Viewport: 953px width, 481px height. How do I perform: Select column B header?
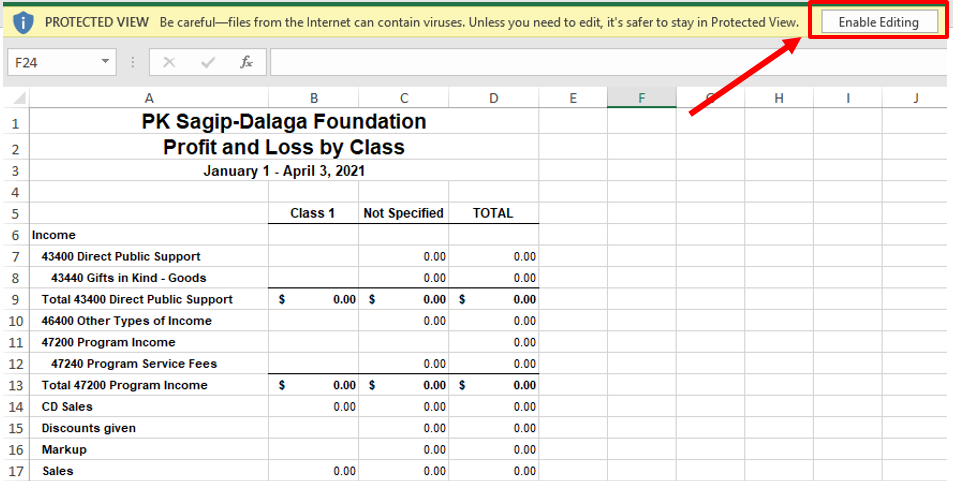[314, 98]
